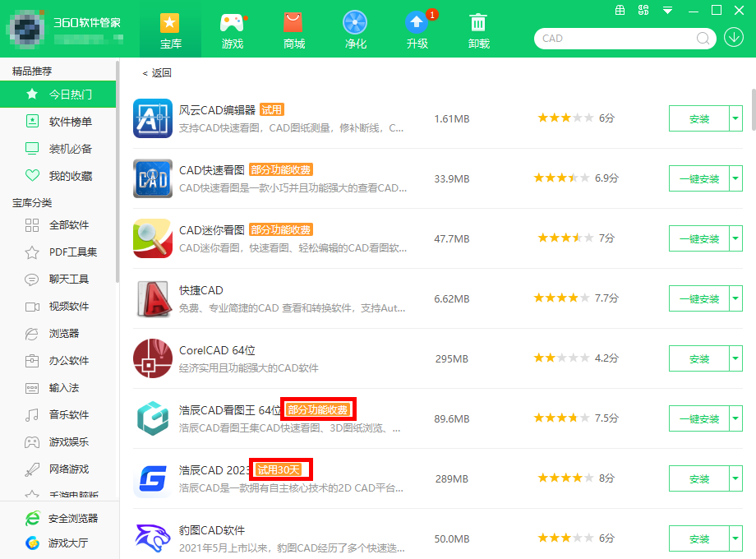Select 浏览器 category
Screen dimensions: 756x559
click(58, 333)
